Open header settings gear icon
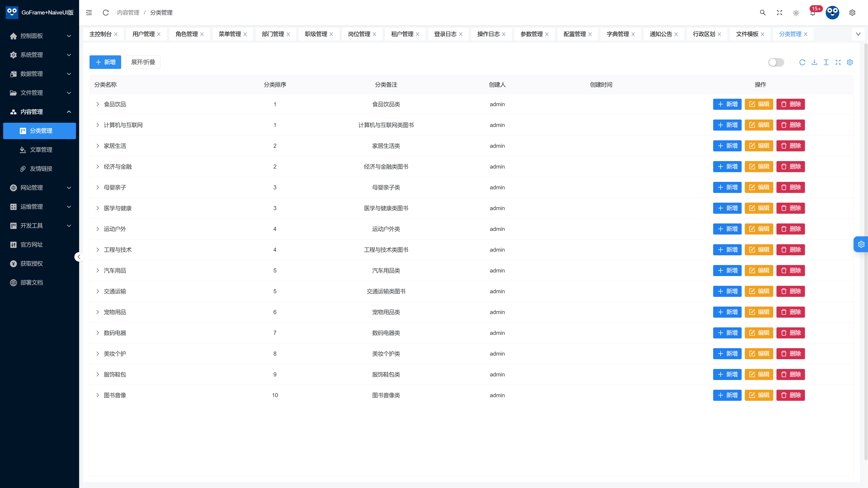 852,12
